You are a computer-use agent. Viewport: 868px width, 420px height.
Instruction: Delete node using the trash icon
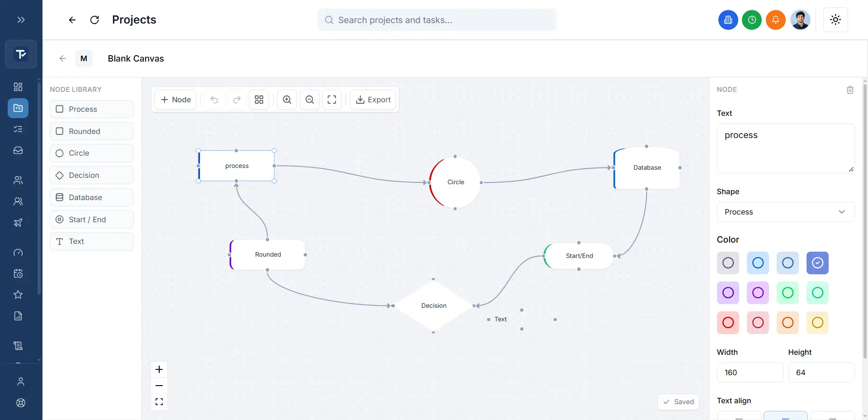point(850,90)
